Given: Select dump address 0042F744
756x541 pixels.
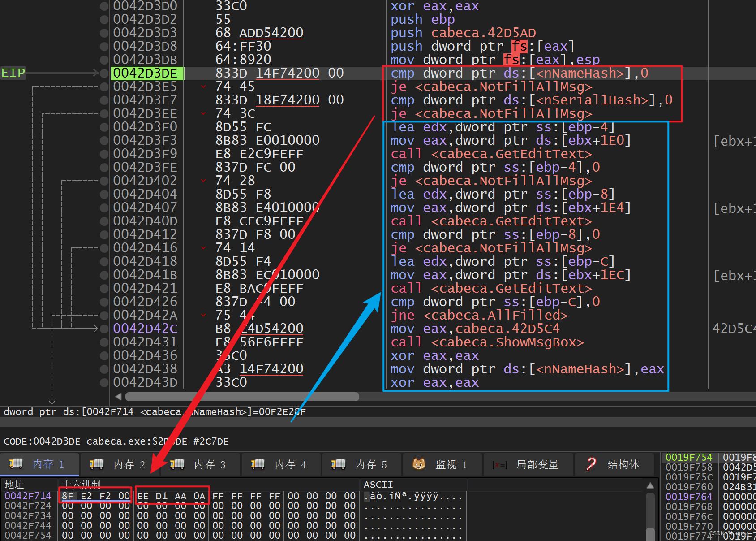Looking at the screenshot, I should (28, 525).
